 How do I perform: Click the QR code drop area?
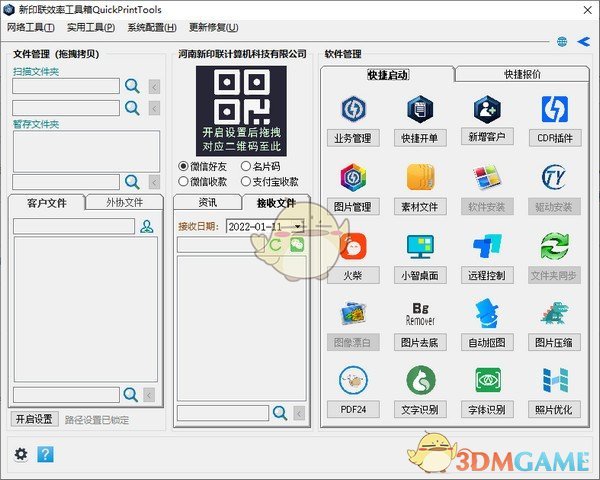[241, 111]
